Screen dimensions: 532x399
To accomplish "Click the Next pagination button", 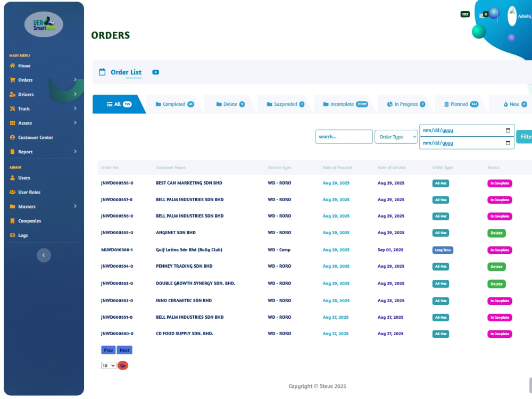I will 124,350.
